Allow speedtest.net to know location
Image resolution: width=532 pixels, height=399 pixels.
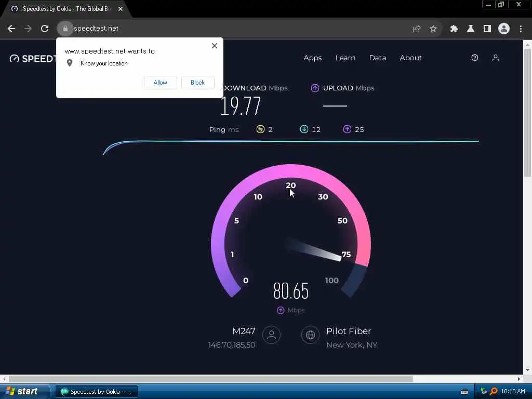point(160,83)
